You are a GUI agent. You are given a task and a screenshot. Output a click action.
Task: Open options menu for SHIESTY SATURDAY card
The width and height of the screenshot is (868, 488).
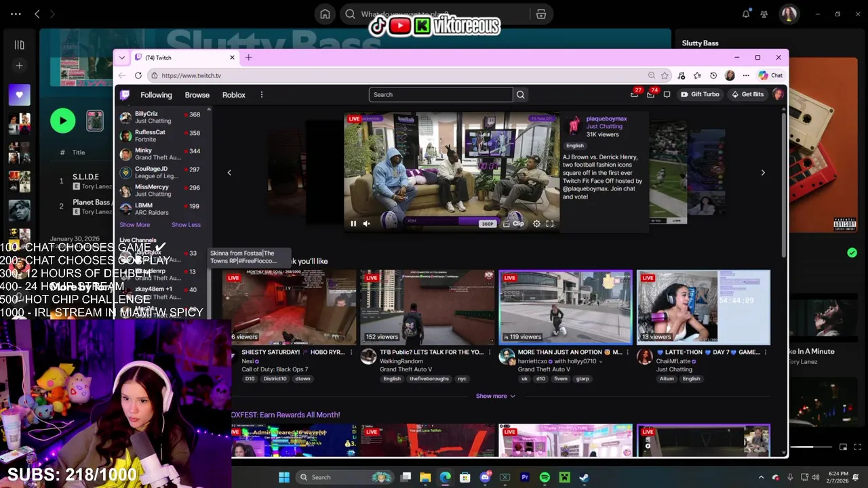351,352
